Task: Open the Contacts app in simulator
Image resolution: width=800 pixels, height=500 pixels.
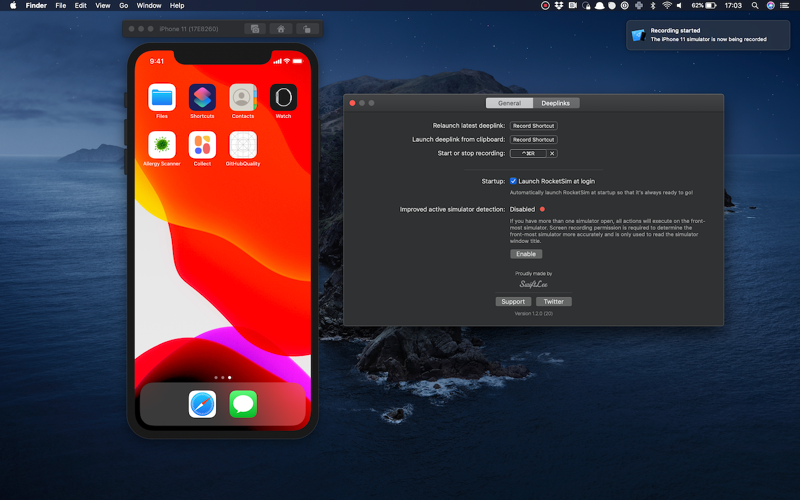Action: tap(243, 97)
